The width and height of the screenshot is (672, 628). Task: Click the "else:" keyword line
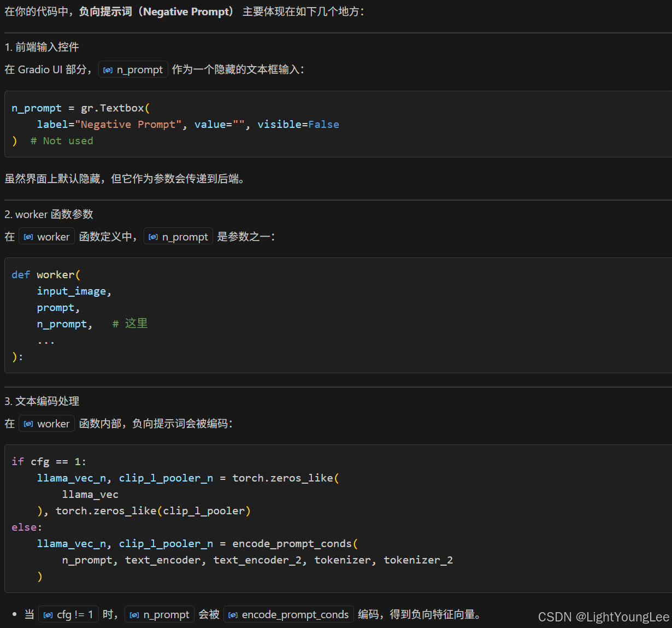coord(27,527)
